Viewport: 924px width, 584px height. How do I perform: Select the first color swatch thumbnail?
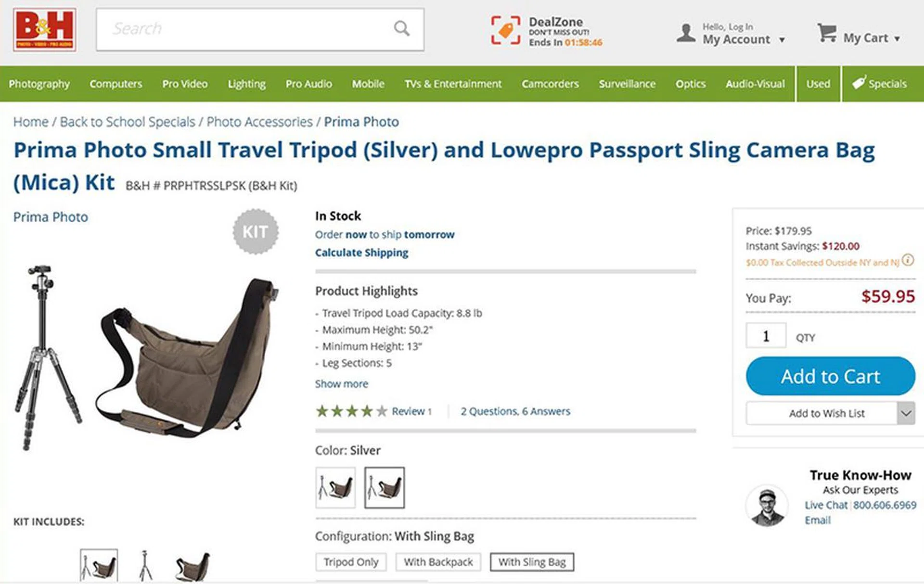click(x=335, y=487)
